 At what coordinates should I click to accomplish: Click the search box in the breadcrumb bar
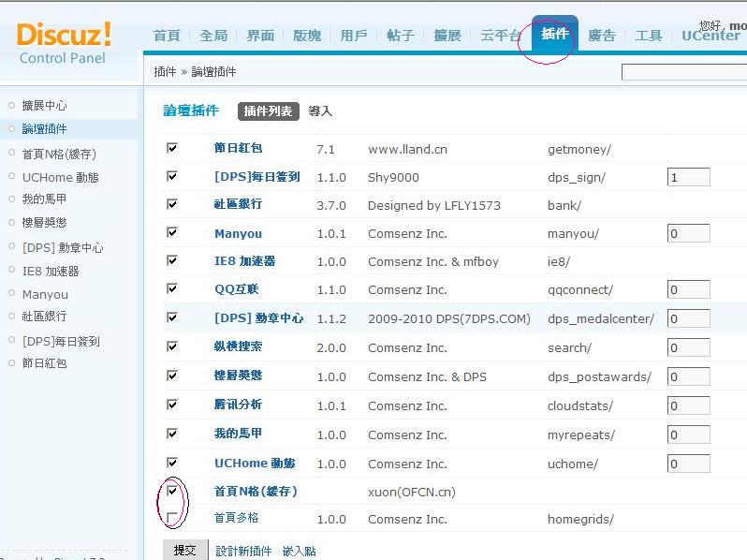click(684, 72)
